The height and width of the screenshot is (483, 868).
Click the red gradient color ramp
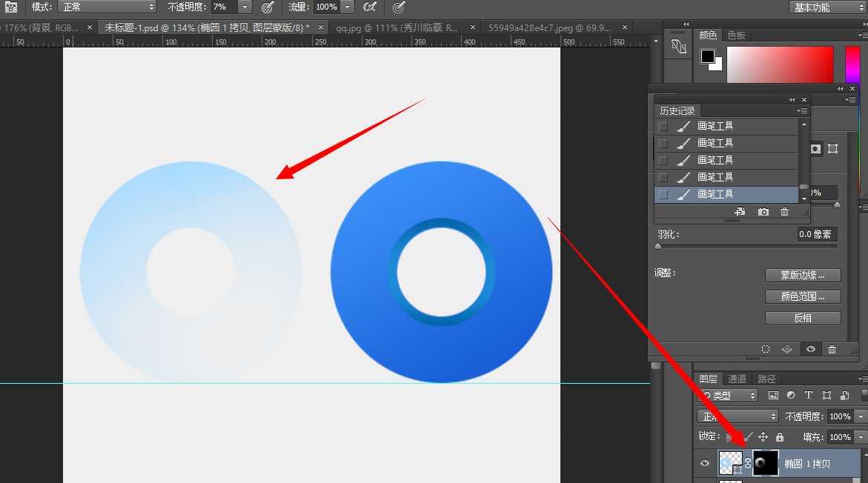pos(781,64)
